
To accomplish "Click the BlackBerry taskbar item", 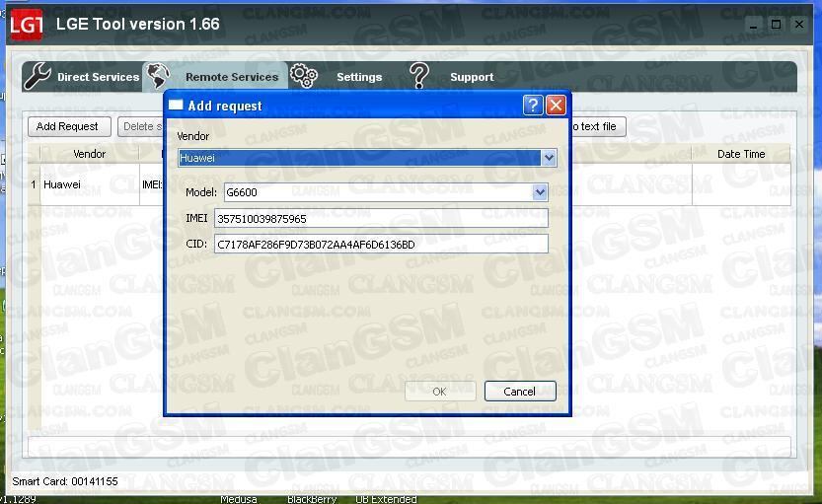I will pyautogui.click(x=312, y=499).
